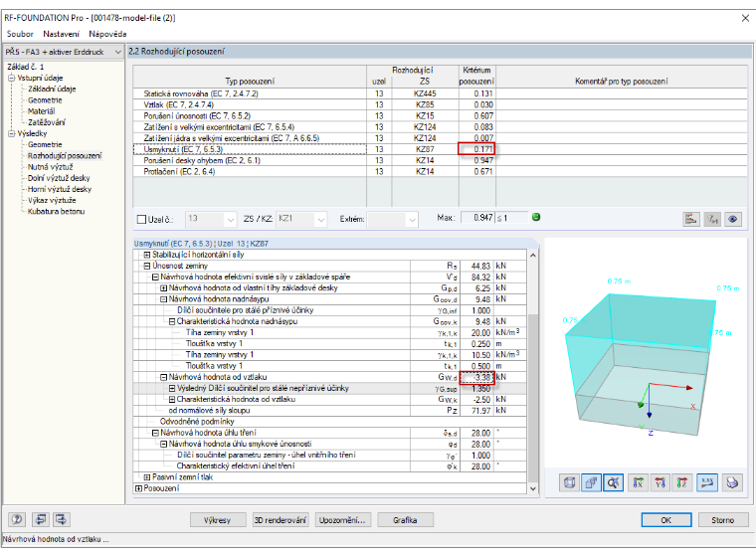Image resolution: width=756 pixels, height=557 pixels.
Task: Close the RF-FOUNDATION Pro window
Action: tap(745, 18)
